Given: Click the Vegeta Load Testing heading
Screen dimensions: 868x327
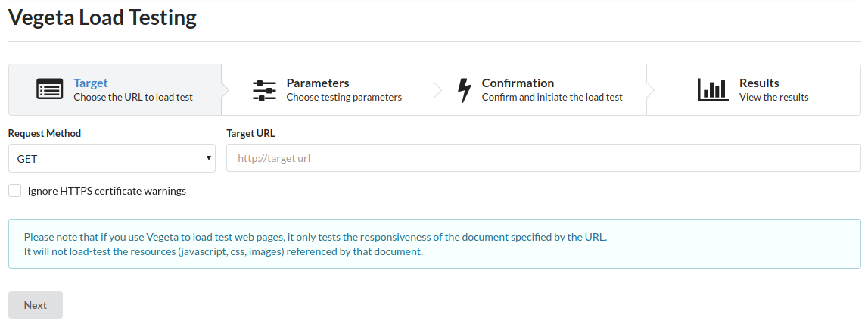Looking at the screenshot, I should click(x=102, y=17).
